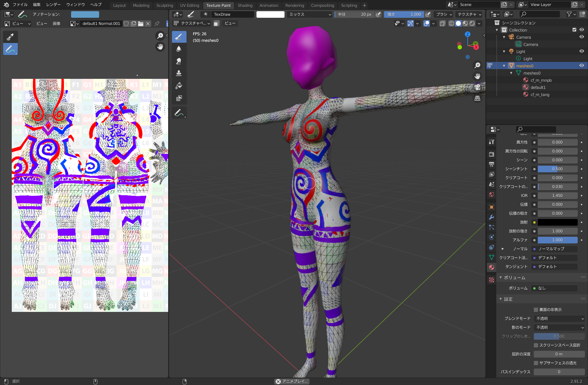Enable Screen Space Refraction checkbox
Viewport: 588px width, 385px height.
pos(536,345)
